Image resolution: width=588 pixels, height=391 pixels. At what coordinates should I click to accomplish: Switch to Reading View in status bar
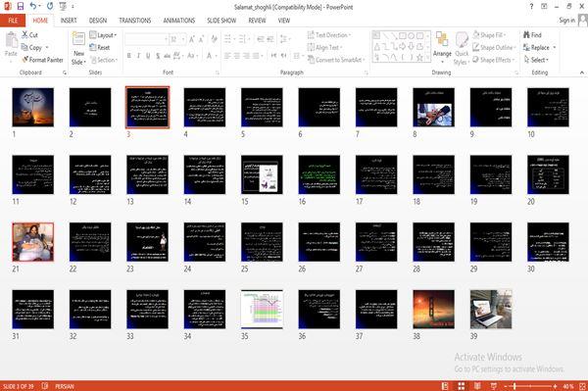tap(477, 386)
